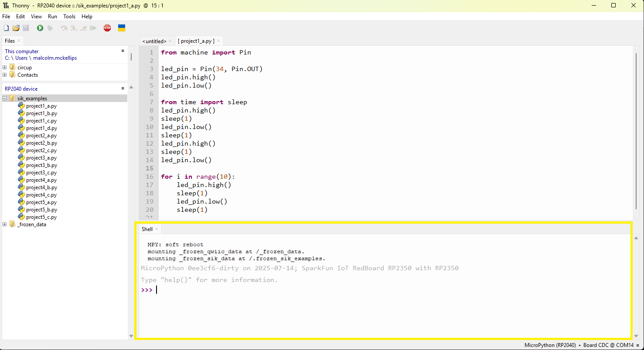Screen dimensions: 644x350
Task: Click the malcolm.mckellips path link
Action: (55, 58)
